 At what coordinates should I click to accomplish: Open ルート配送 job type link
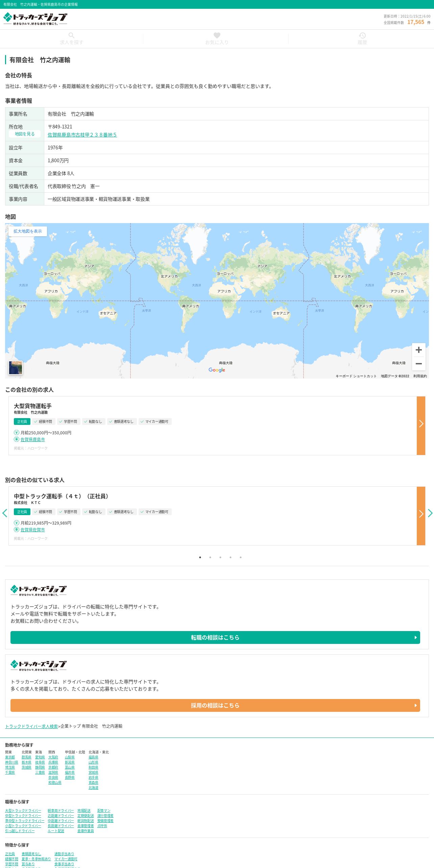coord(56,831)
